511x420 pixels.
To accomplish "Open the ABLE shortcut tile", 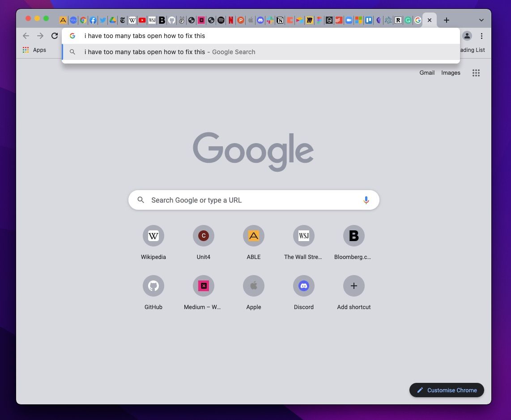I will tap(254, 243).
